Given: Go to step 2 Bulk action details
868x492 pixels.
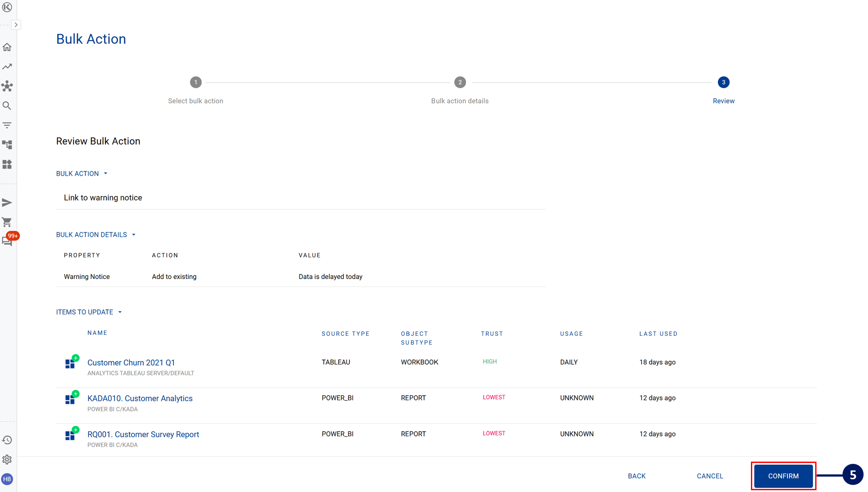Looking at the screenshot, I should click(x=460, y=82).
